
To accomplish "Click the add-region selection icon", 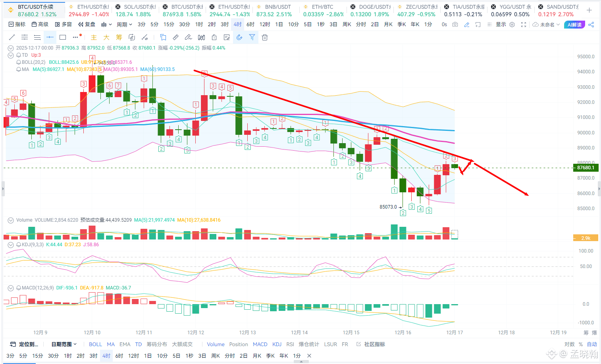I will click(x=478, y=25).
